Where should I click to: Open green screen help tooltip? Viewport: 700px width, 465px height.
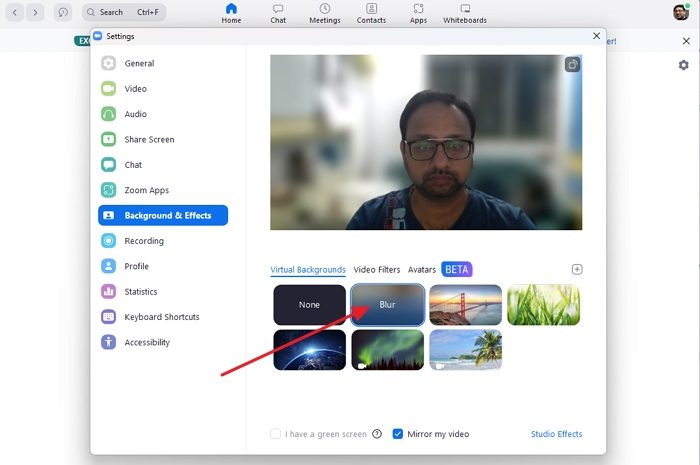pos(377,434)
